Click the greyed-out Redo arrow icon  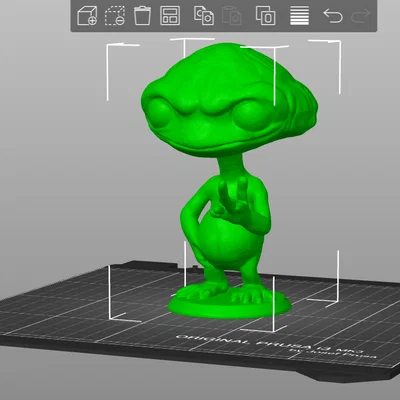click(361, 16)
